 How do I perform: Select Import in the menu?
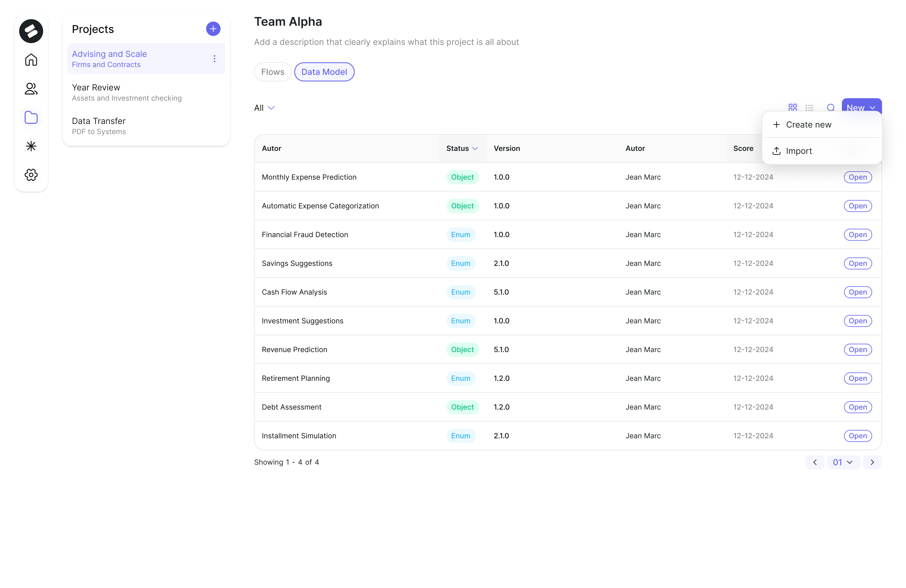coord(822,151)
